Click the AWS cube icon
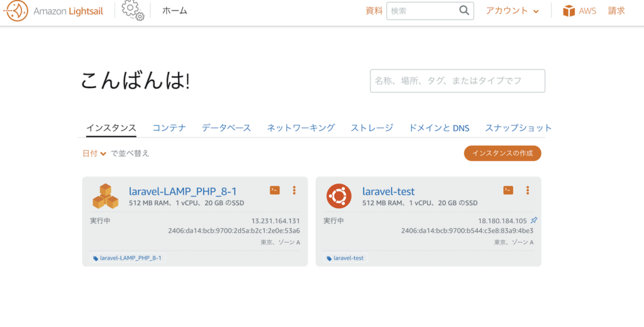The image size is (644, 327). (569, 11)
